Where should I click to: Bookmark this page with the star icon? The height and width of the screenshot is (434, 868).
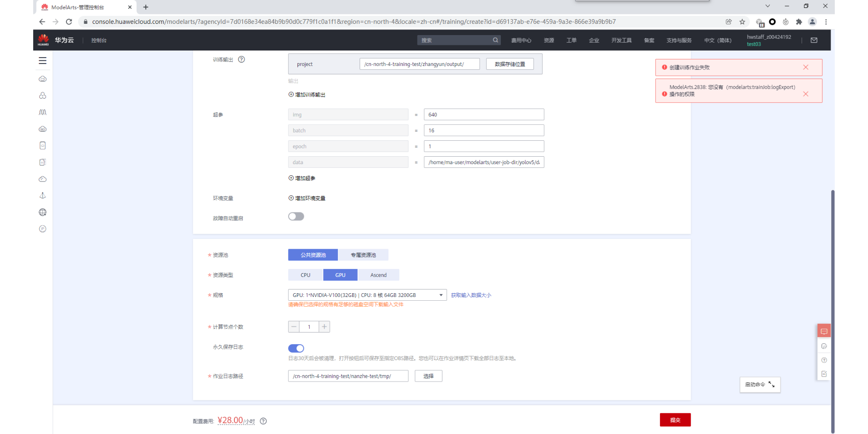coord(742,22)
